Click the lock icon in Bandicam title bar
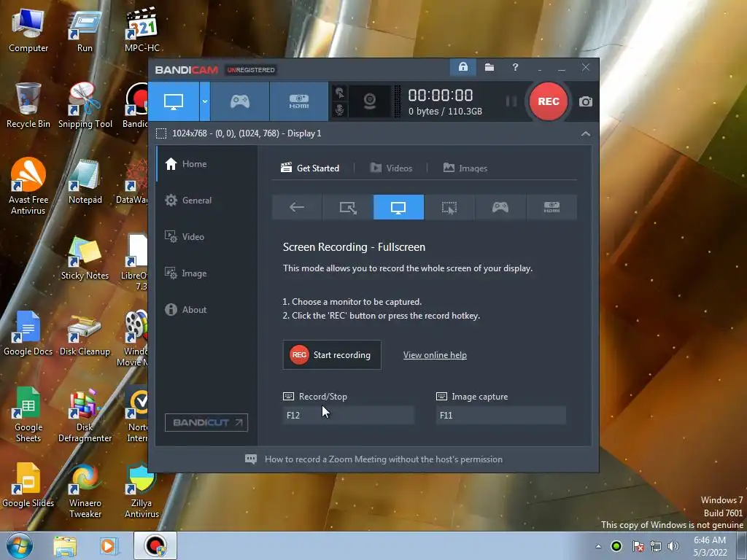 (x=463, y=67)
